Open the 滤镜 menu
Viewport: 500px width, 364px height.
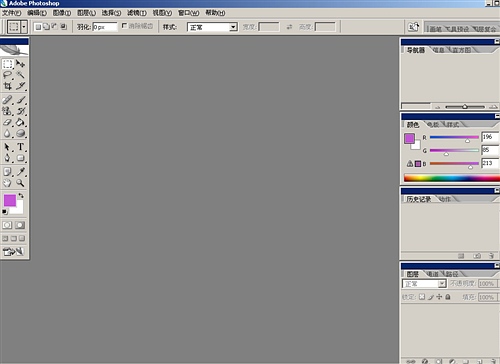pos(137,13)
